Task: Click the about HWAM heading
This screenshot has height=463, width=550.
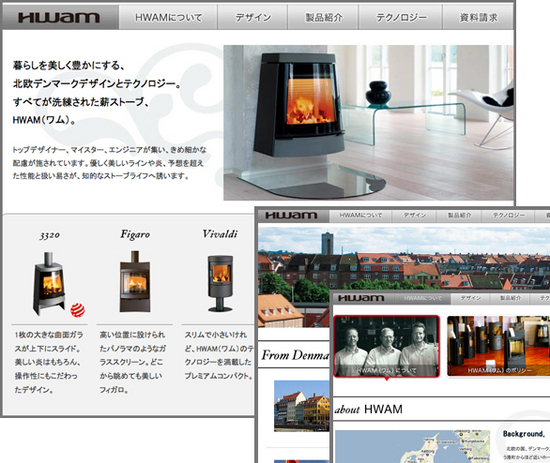Action: 368,409
